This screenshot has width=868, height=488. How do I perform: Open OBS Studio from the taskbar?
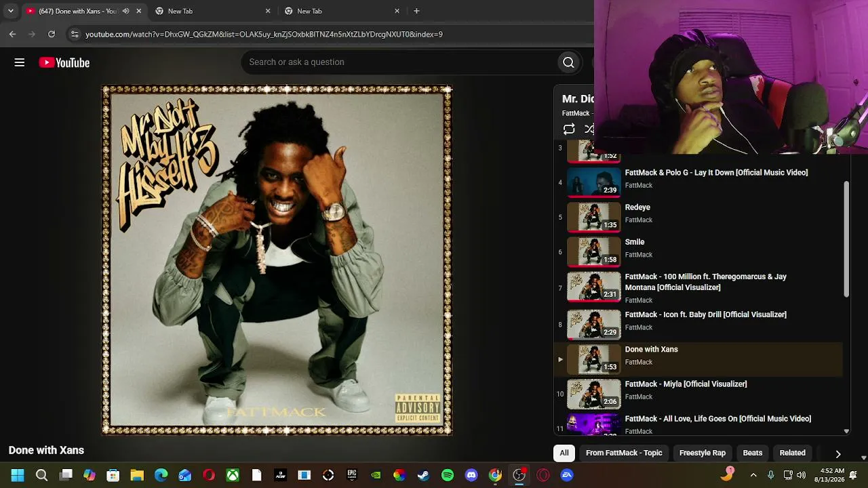(519, 475)
